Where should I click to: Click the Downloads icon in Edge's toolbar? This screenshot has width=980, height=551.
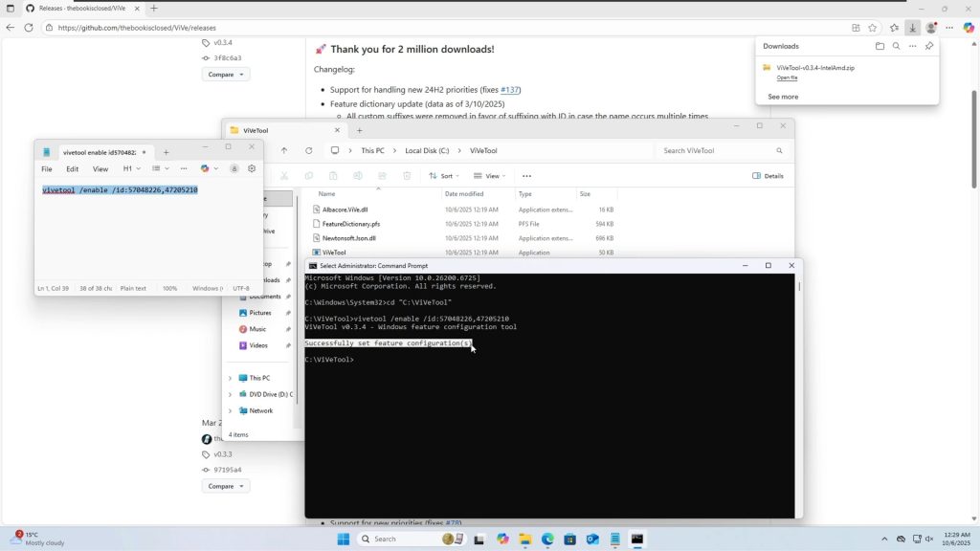click(912, 28)
